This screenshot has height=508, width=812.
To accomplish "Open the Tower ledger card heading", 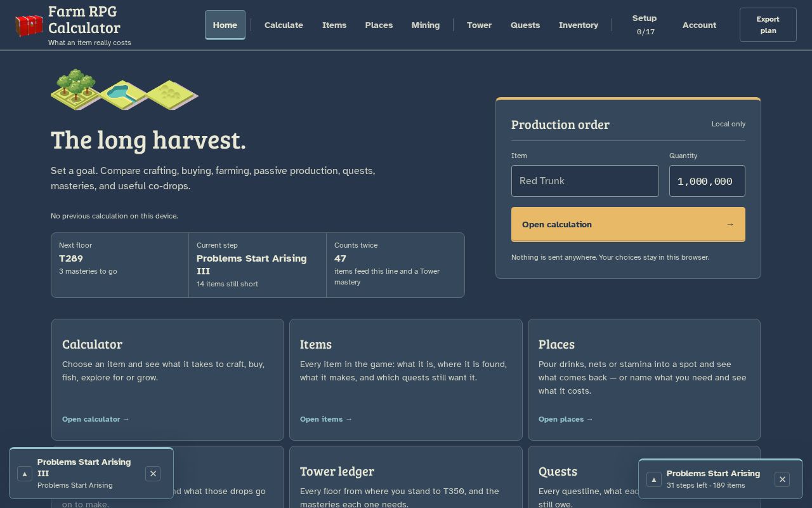I will 337,471.
